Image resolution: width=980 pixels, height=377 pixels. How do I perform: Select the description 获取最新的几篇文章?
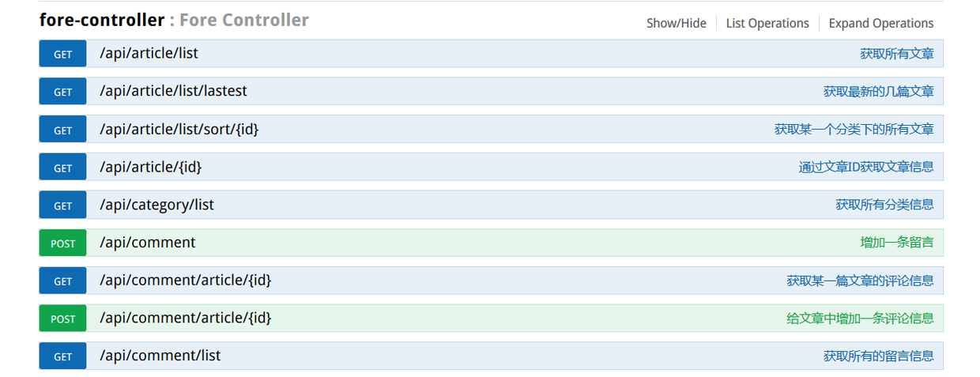pyautogui.click(x=878, y=92)
